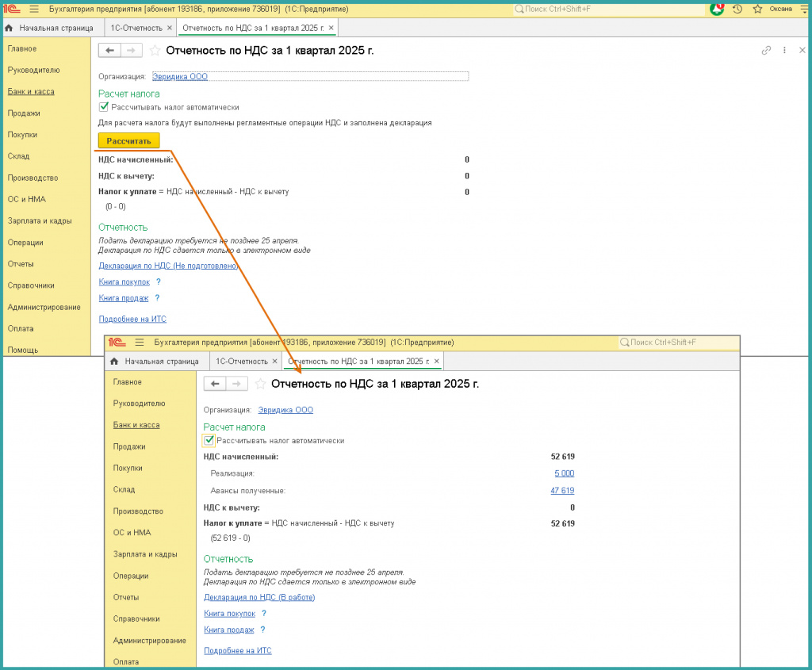812x670 pixels.
Task: Click the search field in upper window
Action: tap(608, 9)
